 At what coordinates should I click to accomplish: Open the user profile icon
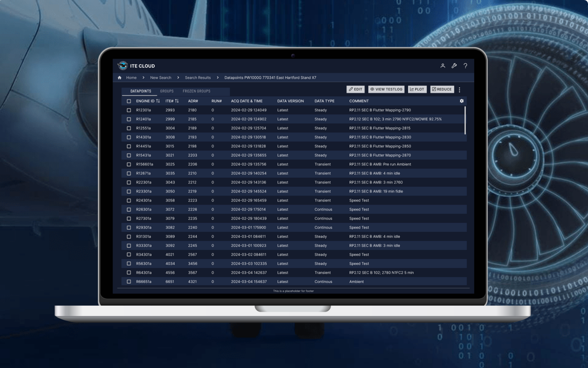[x=443, y=66]
